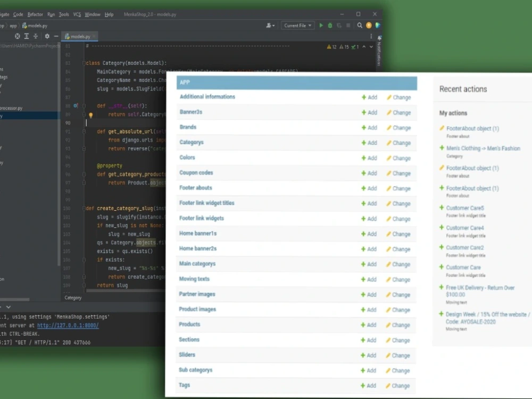The width and height of the screenshot is (532, 399).
Task: Change Colors entries
Action: point(398,158)
